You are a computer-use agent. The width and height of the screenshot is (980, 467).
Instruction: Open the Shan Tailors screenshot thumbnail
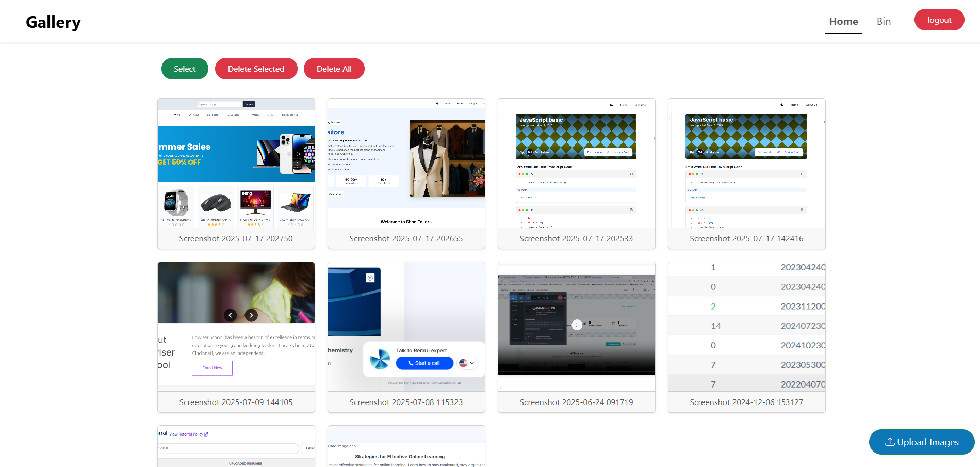pyautogui.click(x=406, y=163)
